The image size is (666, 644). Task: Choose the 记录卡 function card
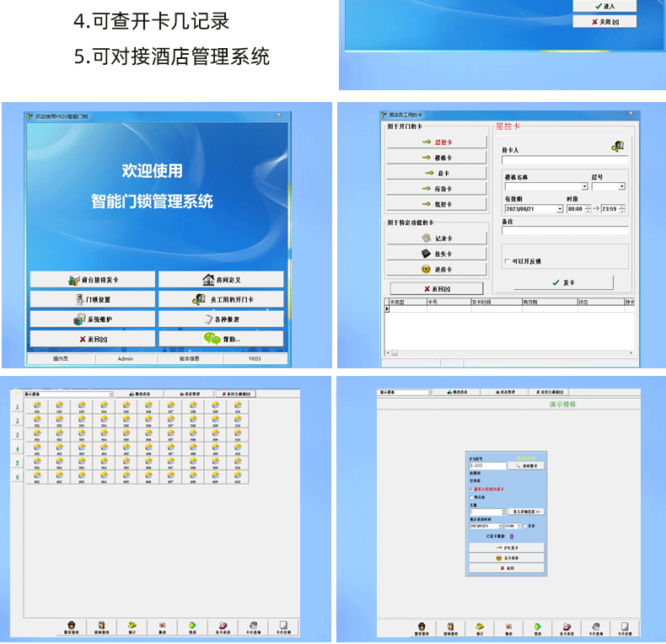pyautogui.click(x=436, y=239)
